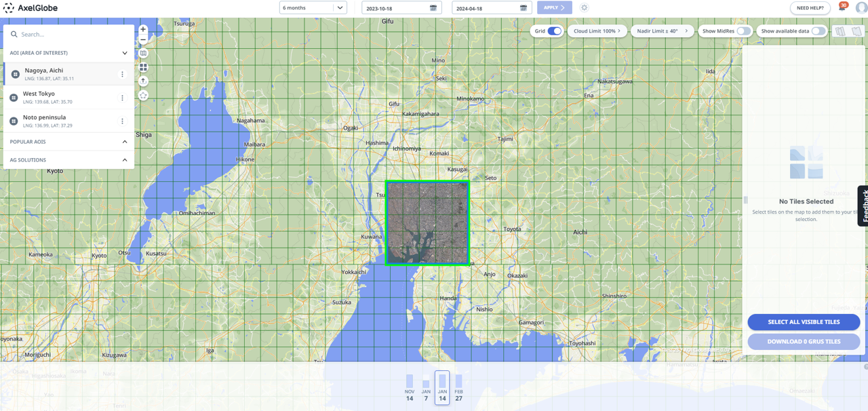Image resolution: width=868 pixels, height=411 pixels.
Task: Select the Jan 7 timeline date
Action: (426, 388)
